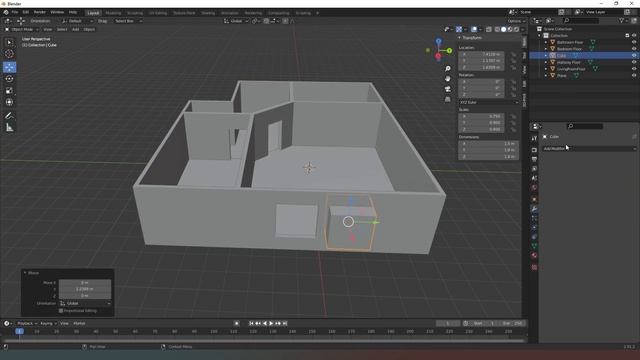
Task: Open the Output properties tab icon
Action: [x=534, y=159]
